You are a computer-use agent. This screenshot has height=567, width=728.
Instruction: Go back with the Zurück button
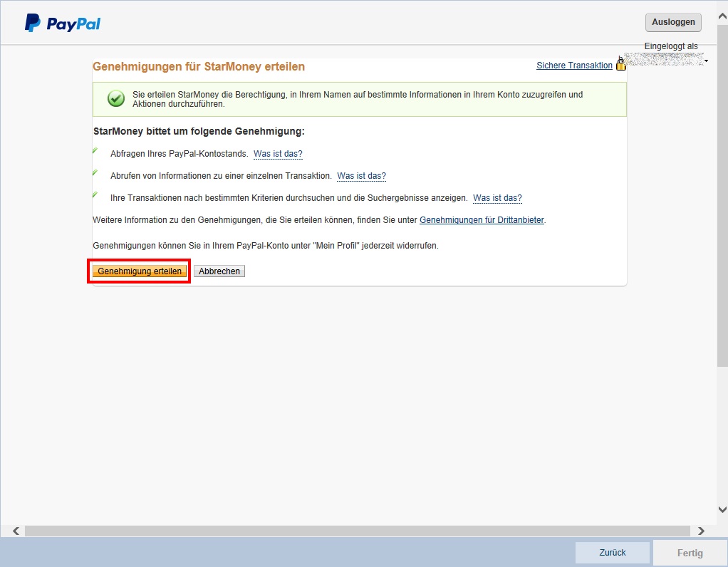coord(613,553)
